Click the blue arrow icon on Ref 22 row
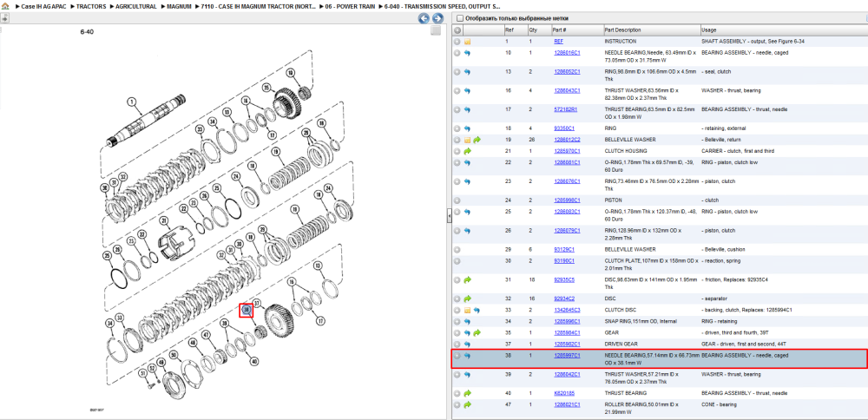 467,162
